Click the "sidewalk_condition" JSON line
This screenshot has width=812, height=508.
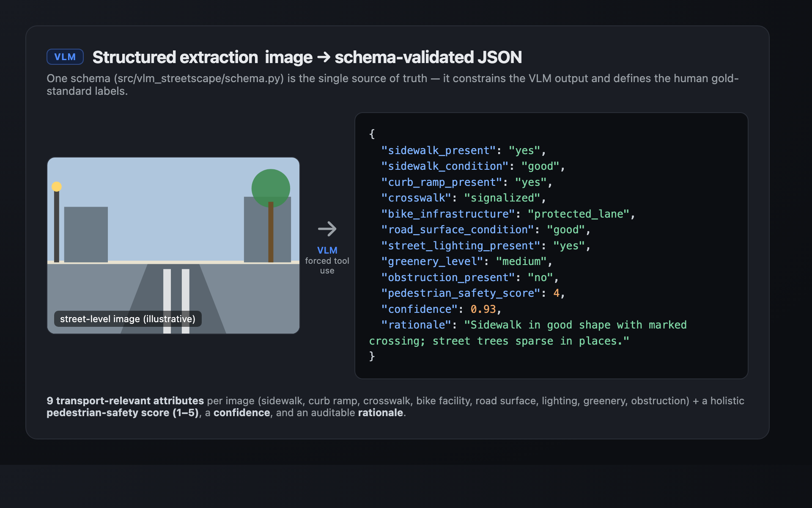click(473, 166)
